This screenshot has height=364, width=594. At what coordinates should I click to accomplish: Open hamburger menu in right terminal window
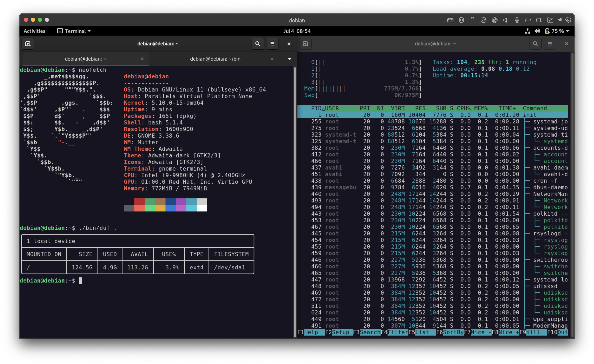click(550, 44)
